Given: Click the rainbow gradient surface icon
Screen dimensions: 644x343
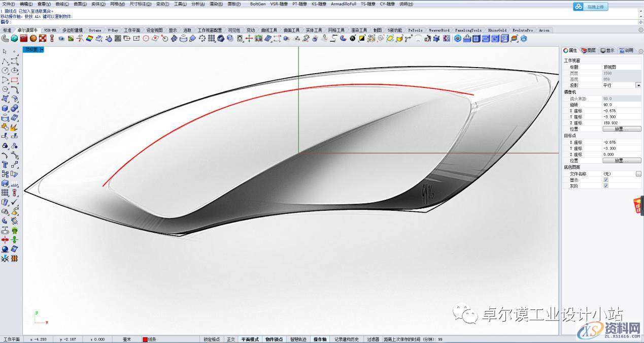Looking at the screenshot, I should point(89,39).
